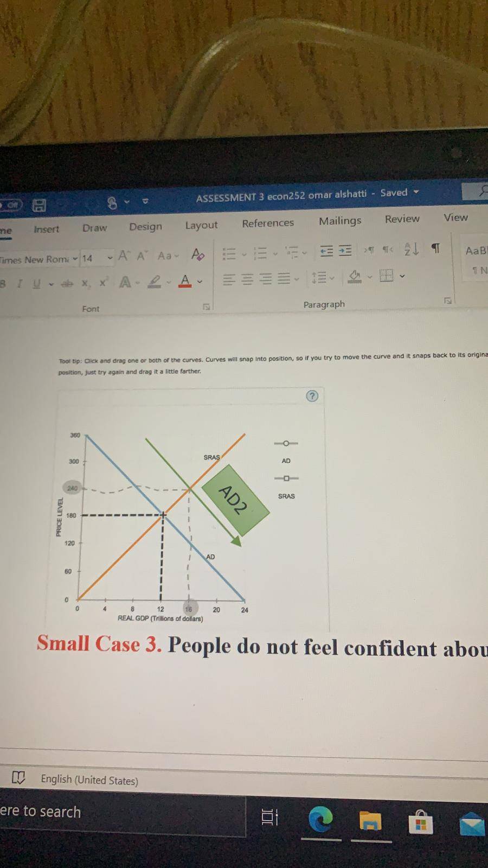This screenshot has width=488, height=868.
Task: Click the Borders icon
Action: pyautogui.click(x=386, y=276)
